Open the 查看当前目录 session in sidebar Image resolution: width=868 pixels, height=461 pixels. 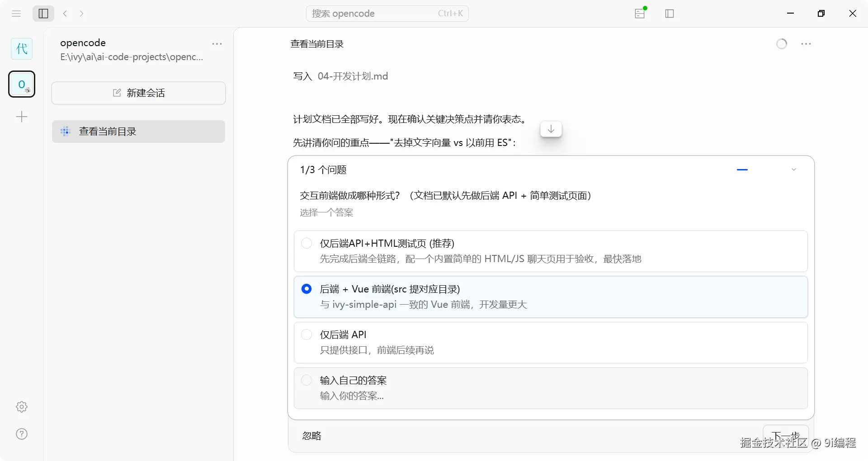[x=138, y=132]
